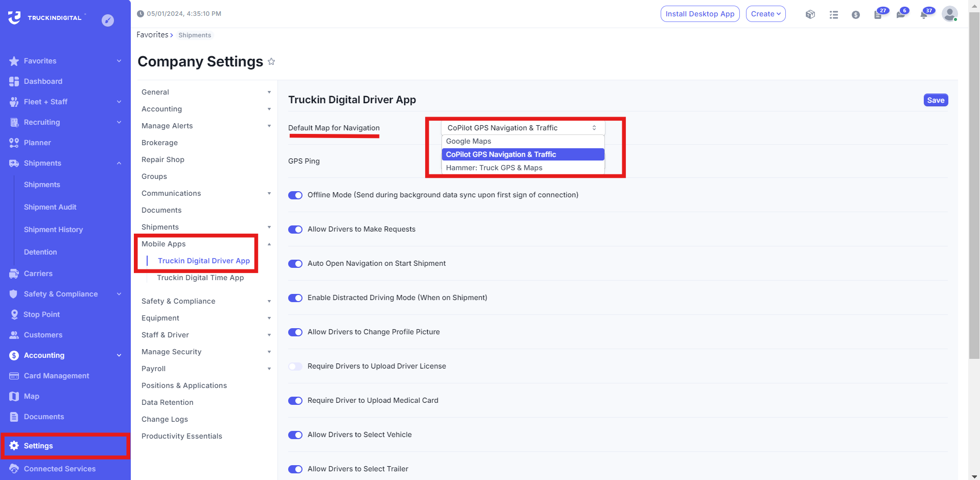Click the Customers sidebar icon
The image size is (980, 480).
point(14,335)
